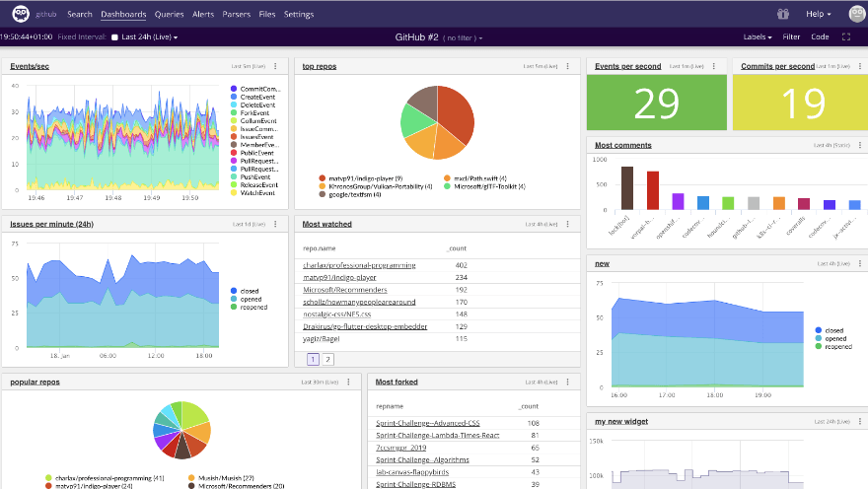
Task: Toggle the Fixed Interval checkbox
Action: (x=114, y=37)
